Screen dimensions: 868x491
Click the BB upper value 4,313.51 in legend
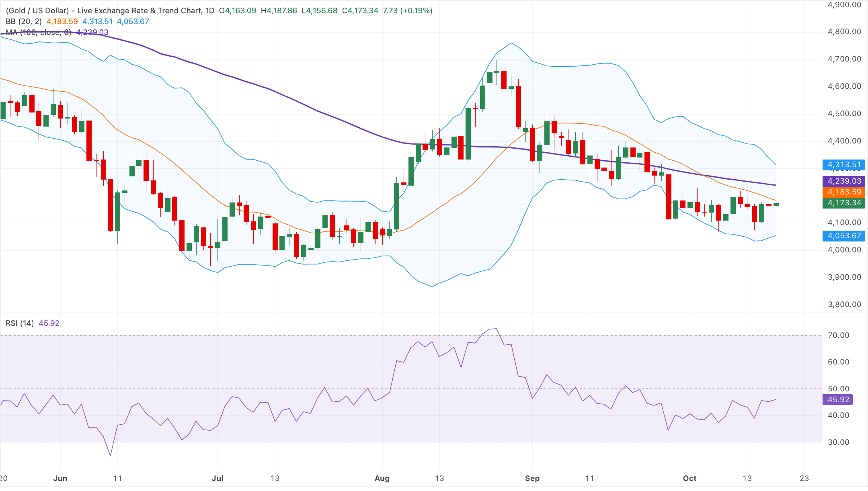pyautogui.click(x=98, y=21)
